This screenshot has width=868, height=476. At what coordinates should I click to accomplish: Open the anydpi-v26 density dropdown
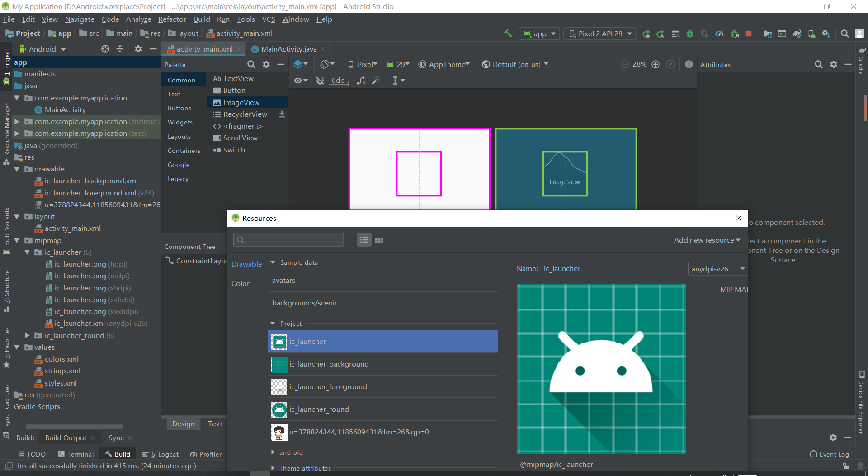coord(717,269)
